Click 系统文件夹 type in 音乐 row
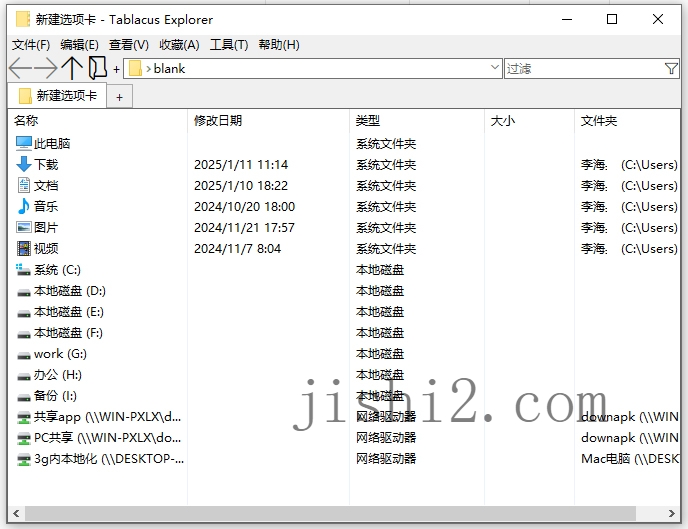Viewport: 688px width, 529px height. pyautogui.click(x=386, y=207)
